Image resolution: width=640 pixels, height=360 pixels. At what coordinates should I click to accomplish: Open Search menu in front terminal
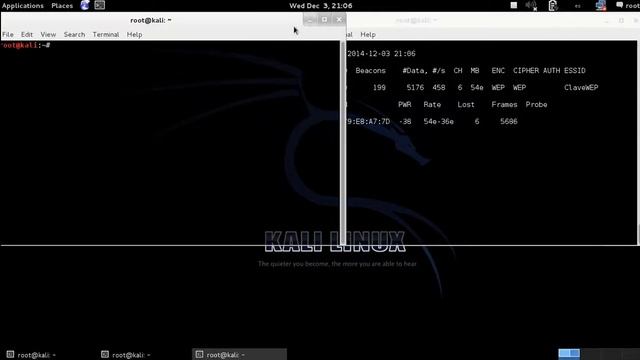click(74, 35)
